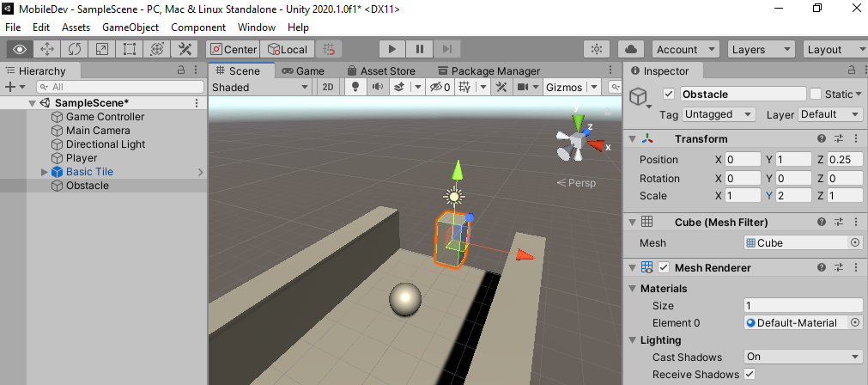Open the Gizmos dropdown arrow
The height and width of the screenshot is (385, 868).
(594, 87)
